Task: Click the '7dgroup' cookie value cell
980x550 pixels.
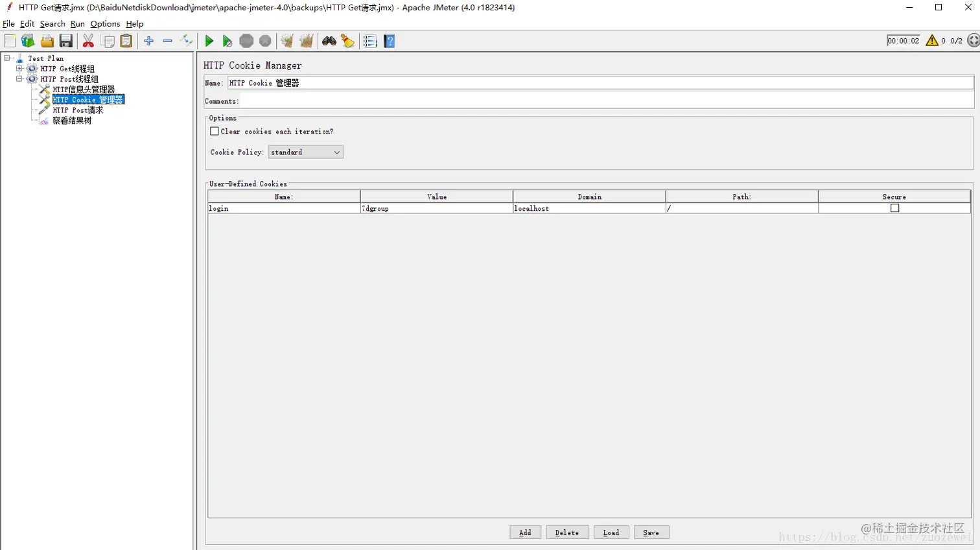Action: tap(437, 208)
